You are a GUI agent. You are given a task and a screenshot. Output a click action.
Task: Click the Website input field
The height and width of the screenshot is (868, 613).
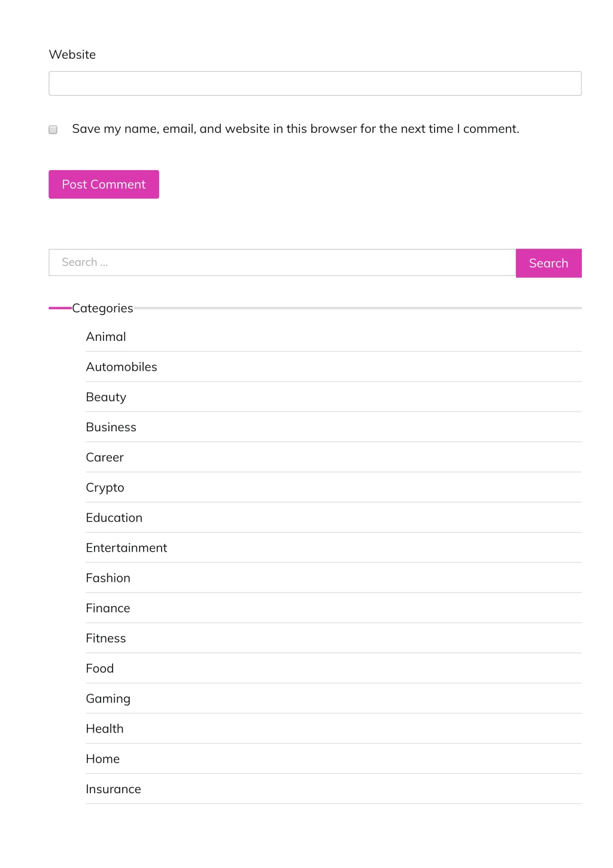(315, 83)
